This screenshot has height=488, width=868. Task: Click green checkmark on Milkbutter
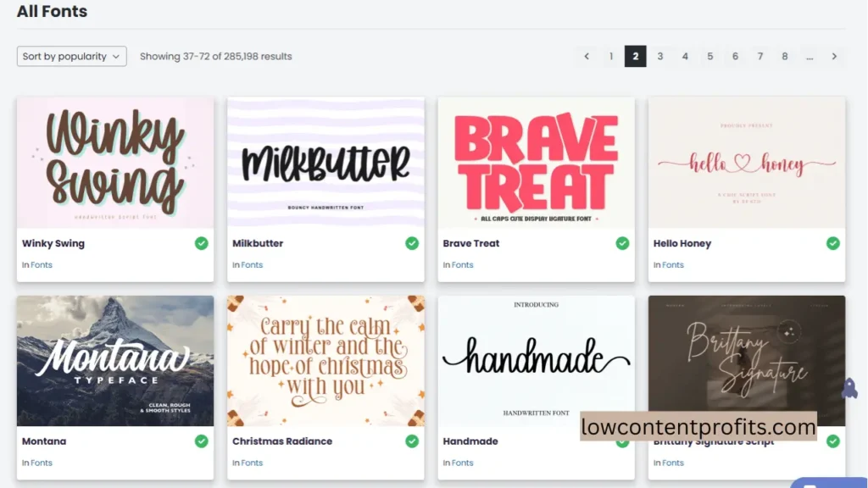tap(412, 243)
